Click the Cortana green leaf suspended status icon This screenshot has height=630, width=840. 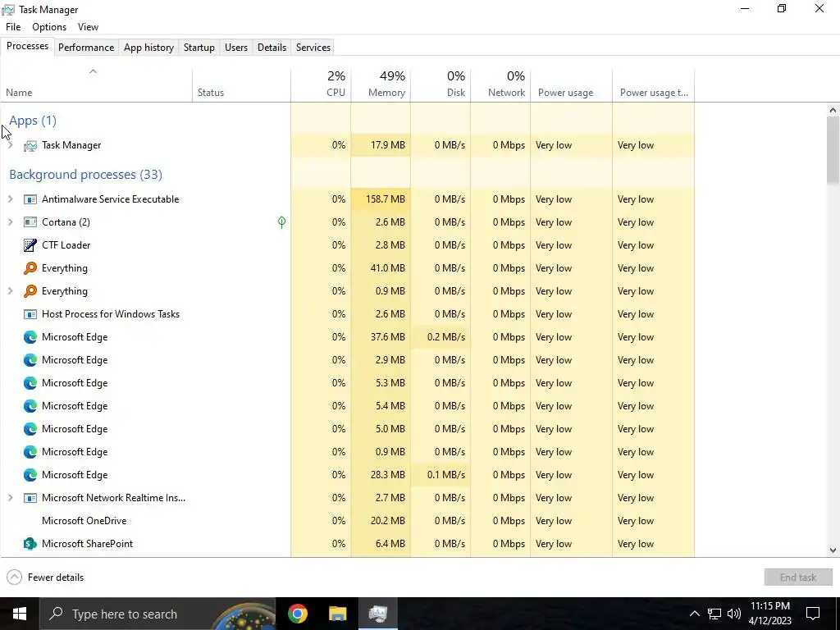pos(282,222)
